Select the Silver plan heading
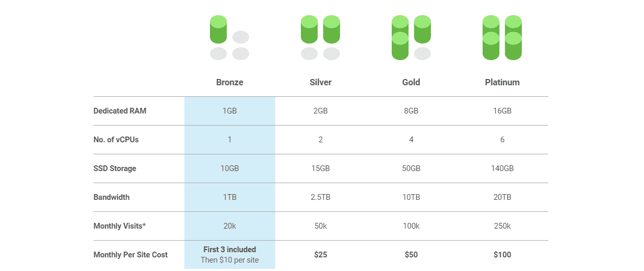This screenshot has width=644, height=271. pyautogui.click(x=321, y=82)
